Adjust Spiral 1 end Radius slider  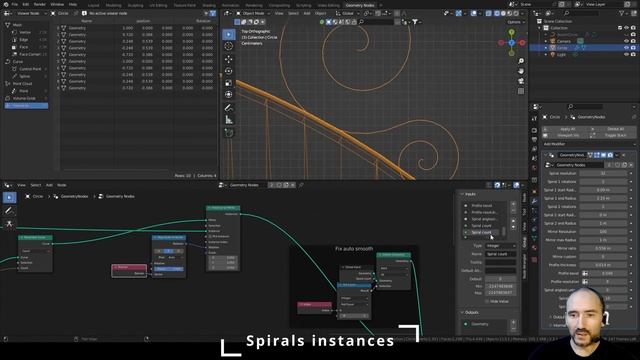pos(603,198)
